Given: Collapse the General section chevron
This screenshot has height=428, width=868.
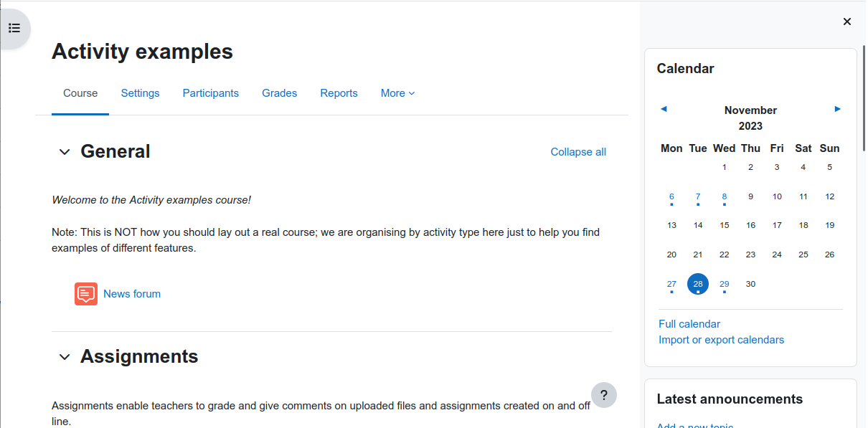Looking at the screenshot, I should click(65, 152).
